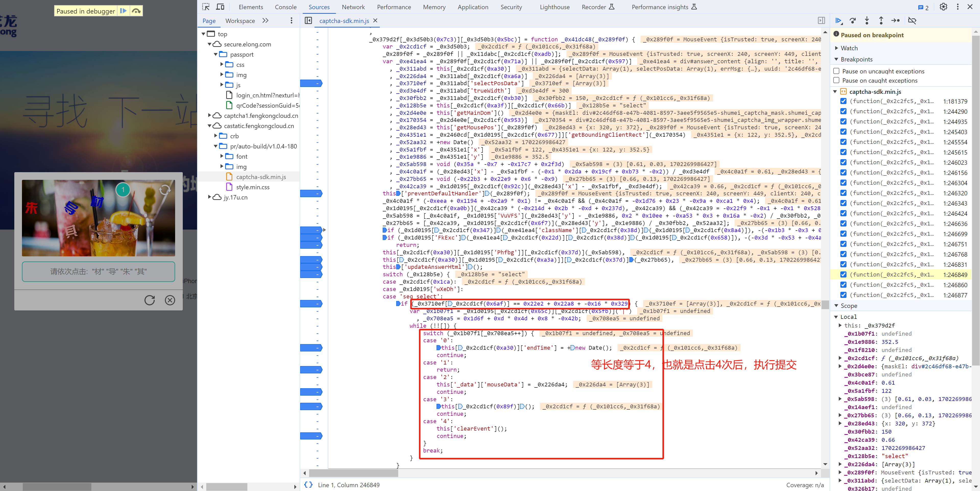Pretty print the minified source
Image resolution: width=980 pixels, height=491 pixels.
[x=308, y=485]
